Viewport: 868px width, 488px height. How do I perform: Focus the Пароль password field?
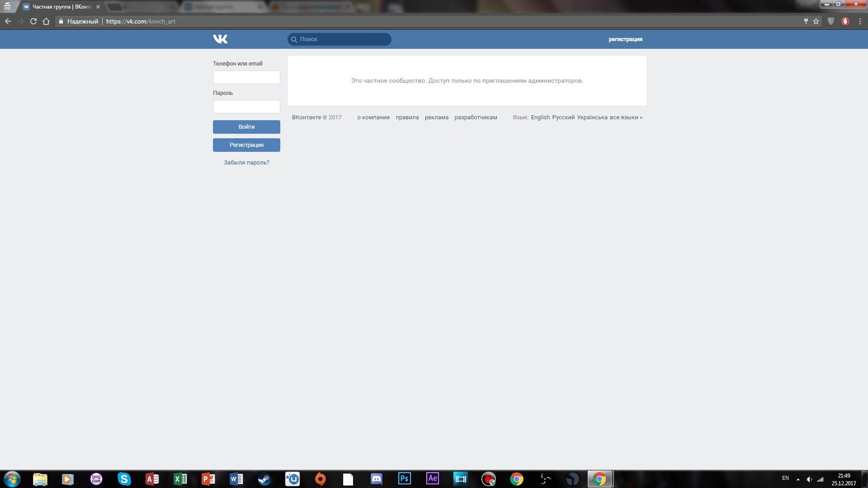pyautogui.click(x=246, y=106)
